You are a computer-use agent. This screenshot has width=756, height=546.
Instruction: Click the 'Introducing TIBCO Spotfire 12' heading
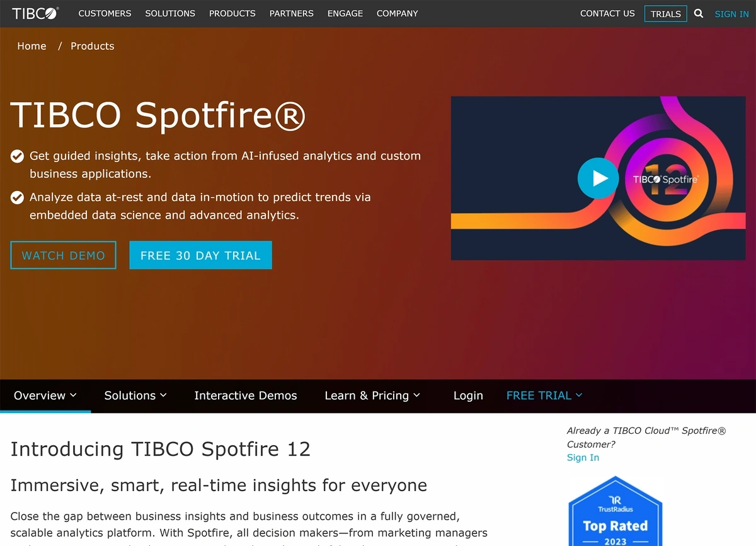pos(161,449)
